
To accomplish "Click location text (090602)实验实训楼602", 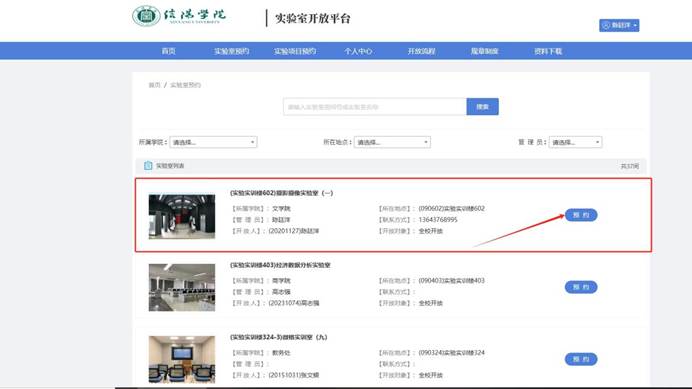I will pyautogui.click(x=451, y=208).
